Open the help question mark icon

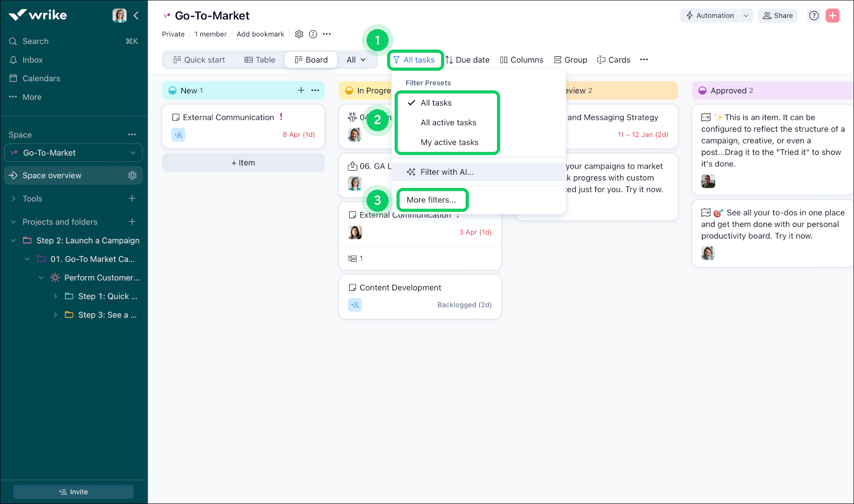coord(814,15)
